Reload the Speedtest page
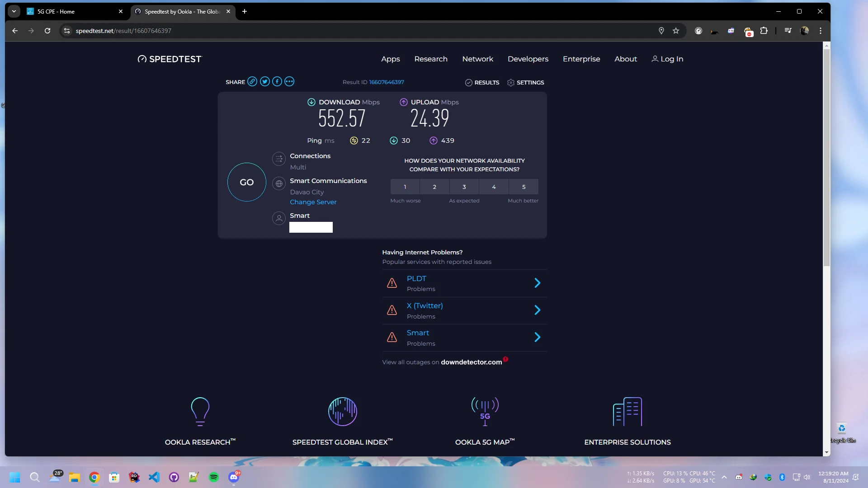 coord(47,31)
